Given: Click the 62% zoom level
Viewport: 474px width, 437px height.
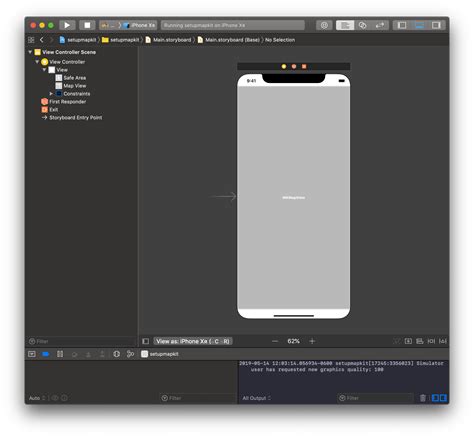Looking at the screenshot, I should [293, 341].
